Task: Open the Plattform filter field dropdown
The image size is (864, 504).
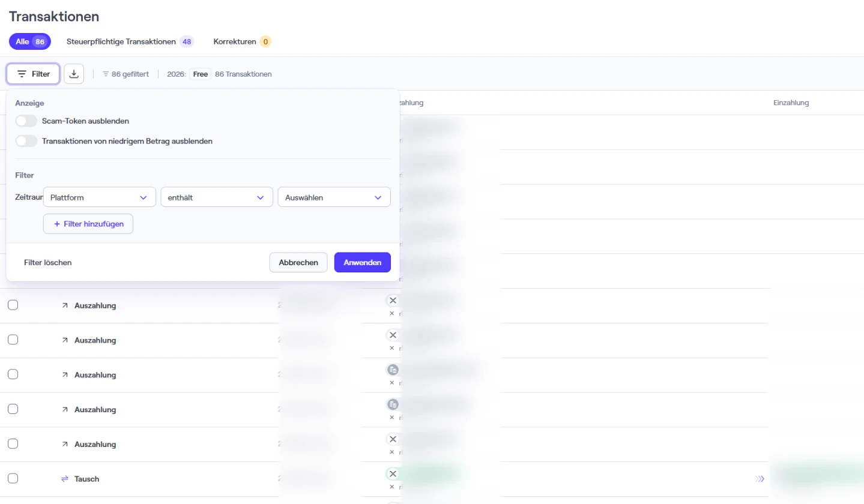Action: [x=100, y=197]
